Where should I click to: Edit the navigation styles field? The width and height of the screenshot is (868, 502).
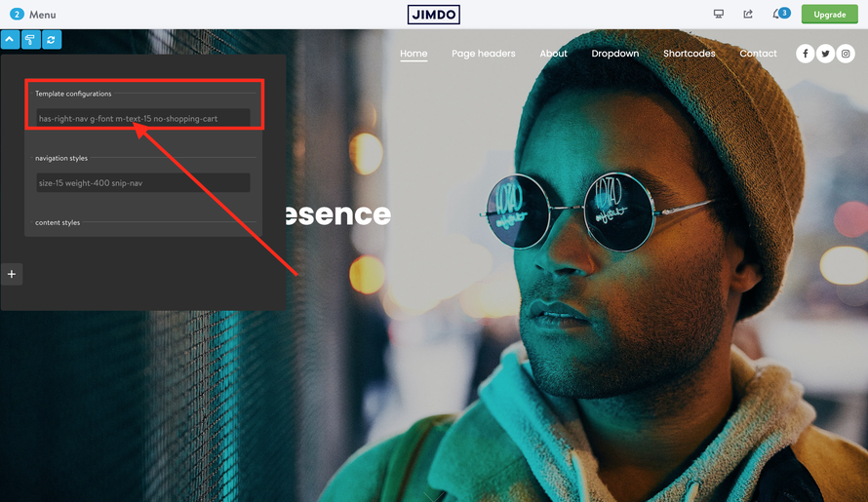(x=142, y=182)
